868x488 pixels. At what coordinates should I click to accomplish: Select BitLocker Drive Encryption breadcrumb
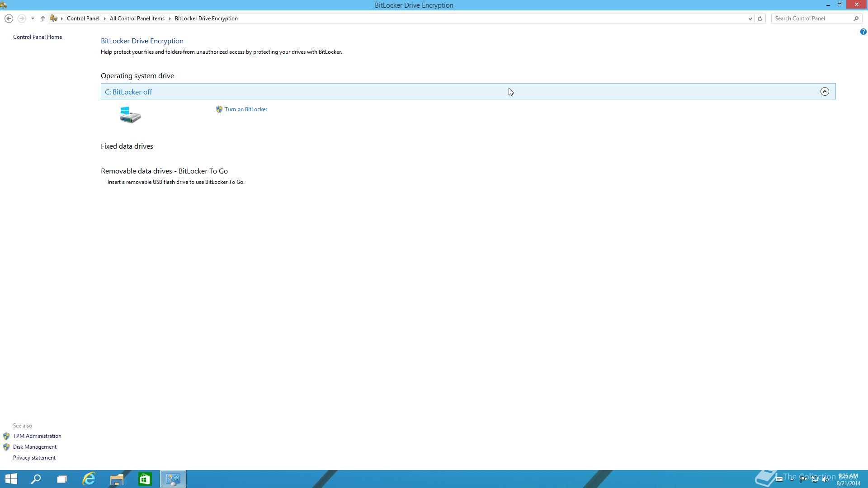[206, 19]
